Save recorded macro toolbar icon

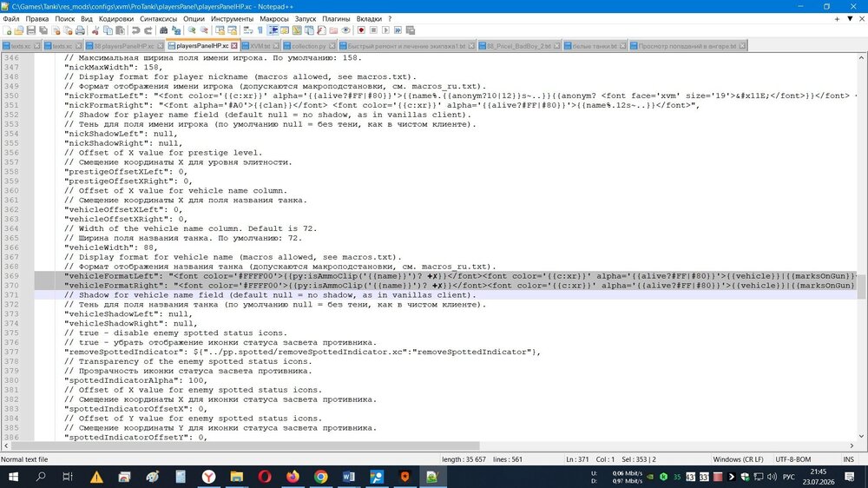(411, 30)
